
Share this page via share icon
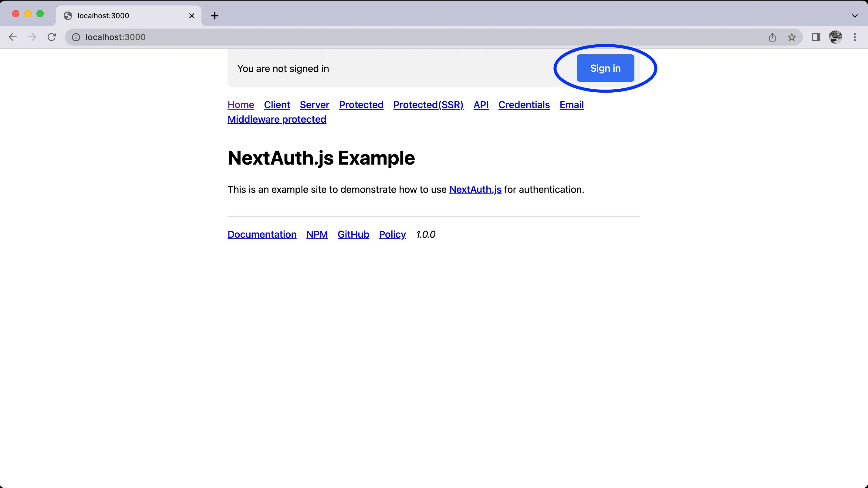coord(772,37)
